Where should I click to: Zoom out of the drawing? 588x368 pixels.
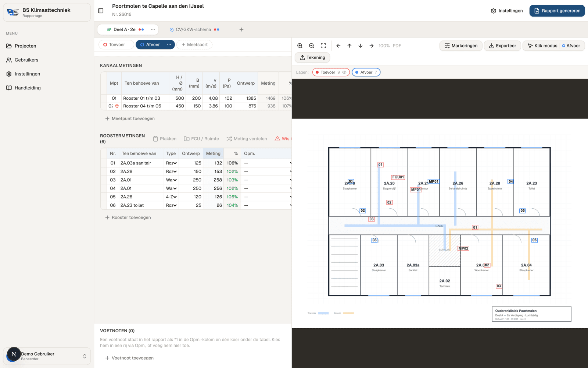pos(312,46)
